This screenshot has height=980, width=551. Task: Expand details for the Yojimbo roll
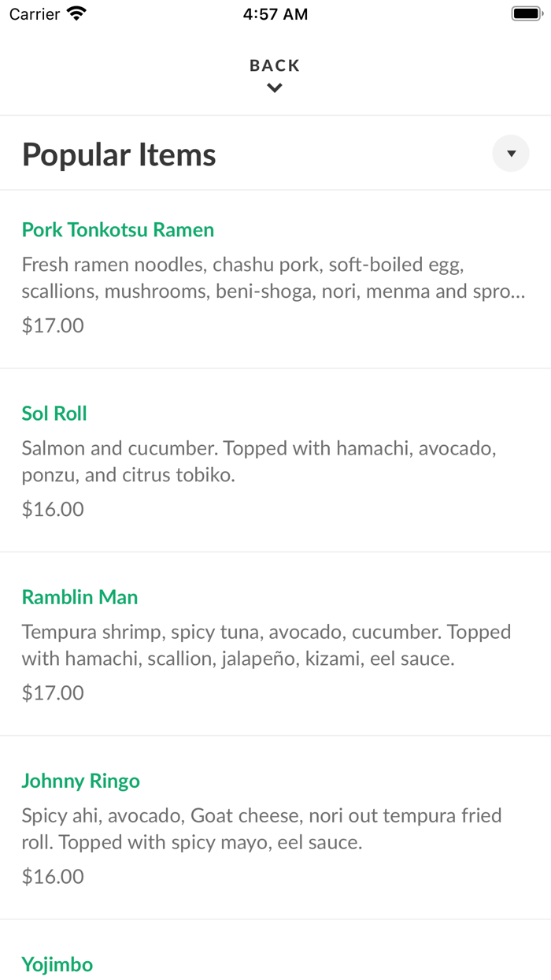pos(57,964)
